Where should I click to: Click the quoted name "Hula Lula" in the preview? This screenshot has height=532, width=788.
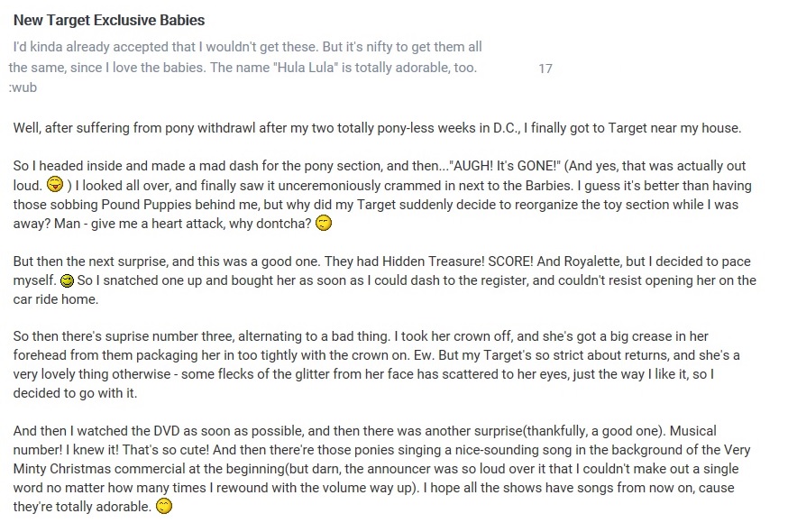[305, 68]
